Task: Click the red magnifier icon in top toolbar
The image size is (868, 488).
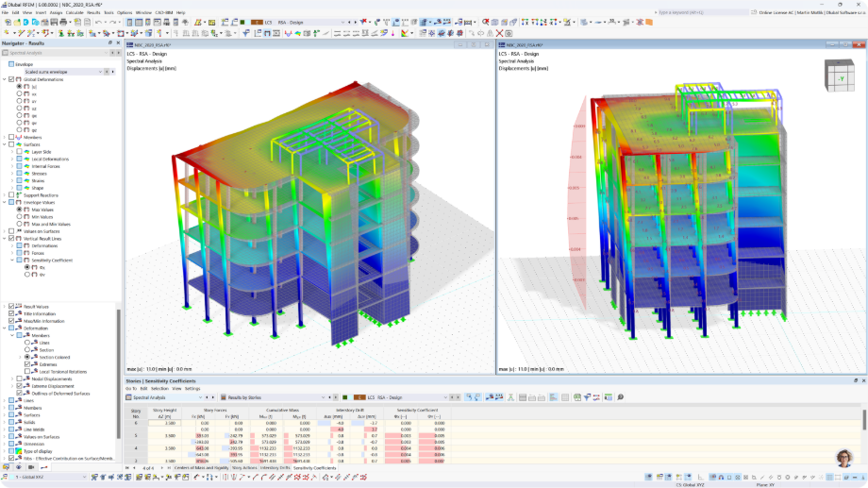Action: (486, 22)
